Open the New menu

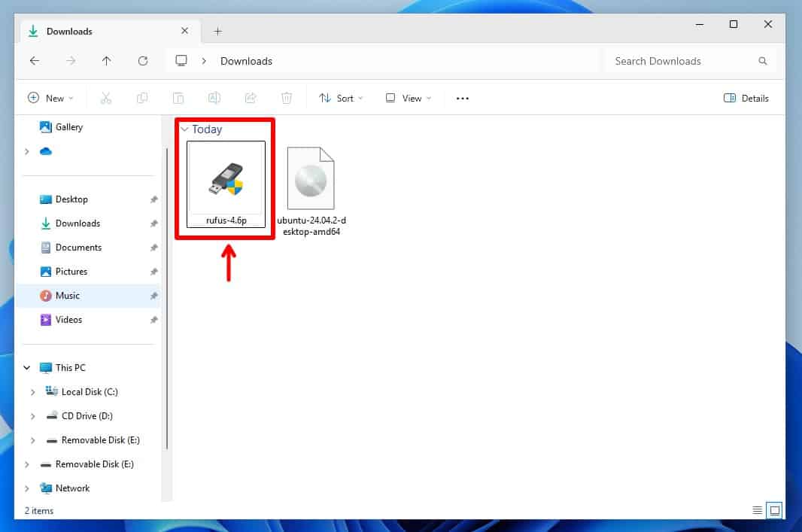point(50,98)
